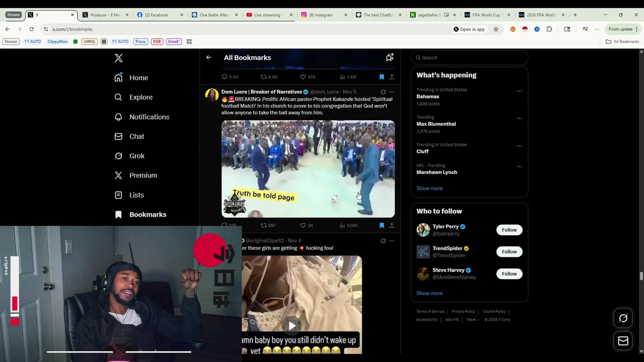The width and height of the screenshot is (644, 362).
Task: Share the Dom Lucre post
Action: coord(391,225)
